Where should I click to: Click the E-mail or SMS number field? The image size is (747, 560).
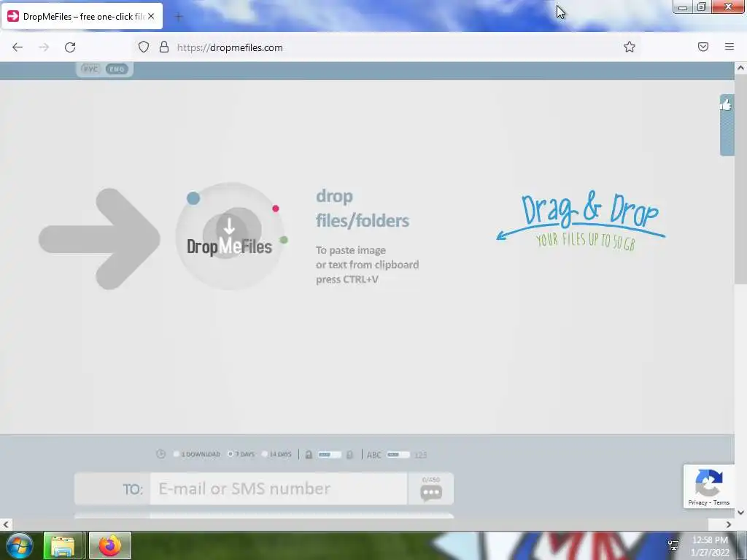tap(279, 489)
